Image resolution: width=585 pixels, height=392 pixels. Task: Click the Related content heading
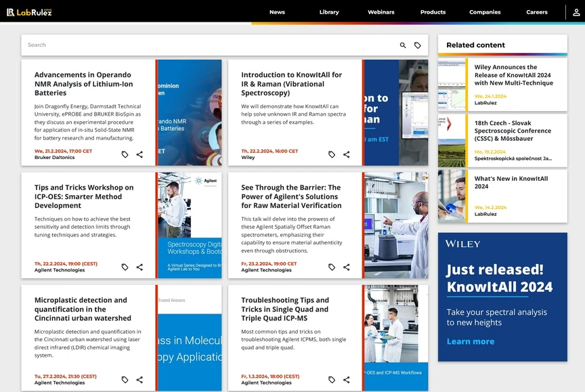point(475,45)
